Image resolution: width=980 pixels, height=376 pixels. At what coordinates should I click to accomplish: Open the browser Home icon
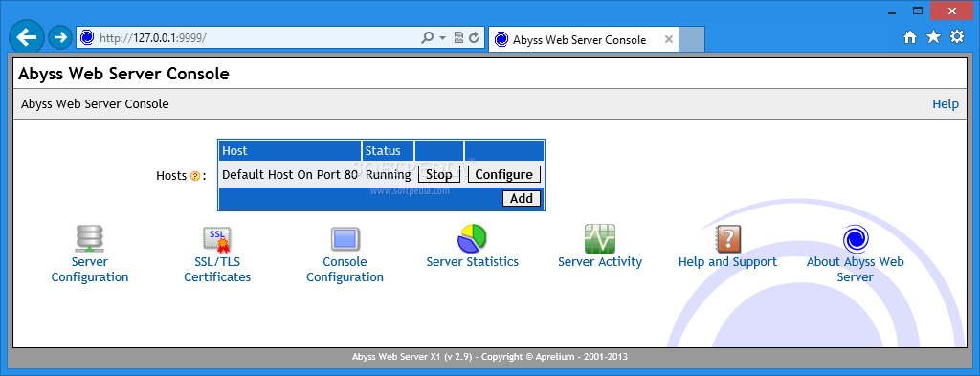(x=910, y=37)
